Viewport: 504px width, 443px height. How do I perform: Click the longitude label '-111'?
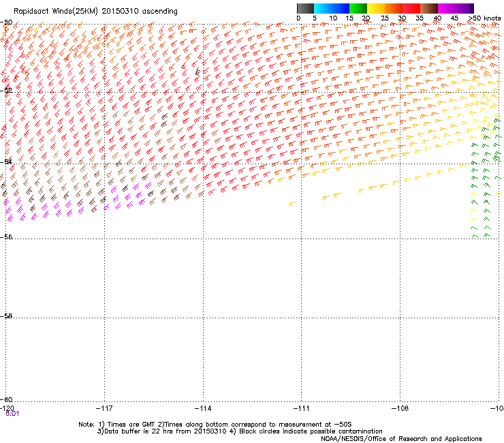[302, 408]
